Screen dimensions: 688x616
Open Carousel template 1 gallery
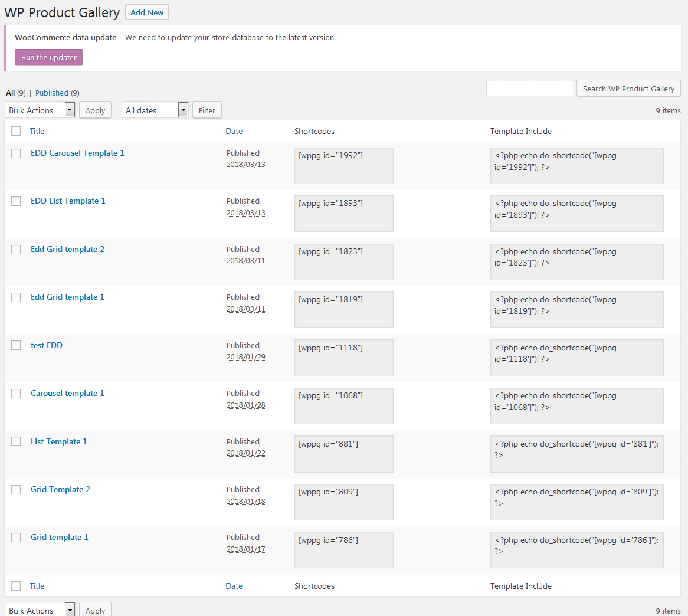point(68,393)
